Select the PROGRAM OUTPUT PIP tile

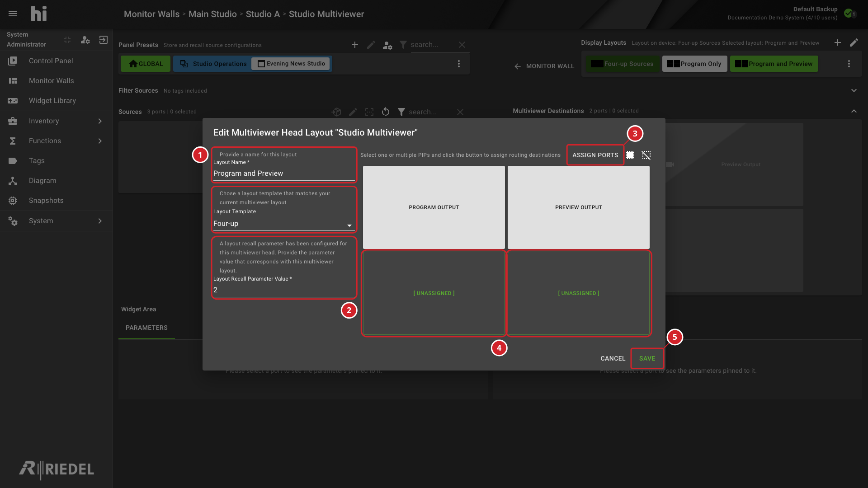pyautogui.click(x=434, y=207)
